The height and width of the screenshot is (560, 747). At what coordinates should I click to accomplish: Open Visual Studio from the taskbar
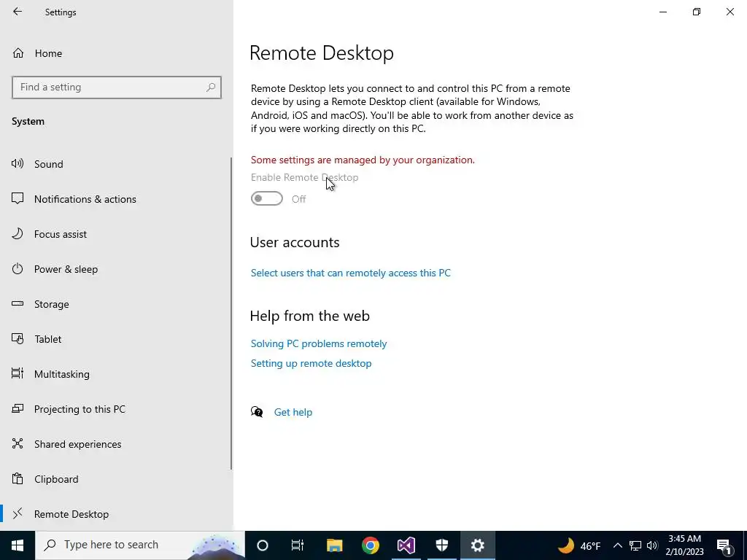coord(406,545)
